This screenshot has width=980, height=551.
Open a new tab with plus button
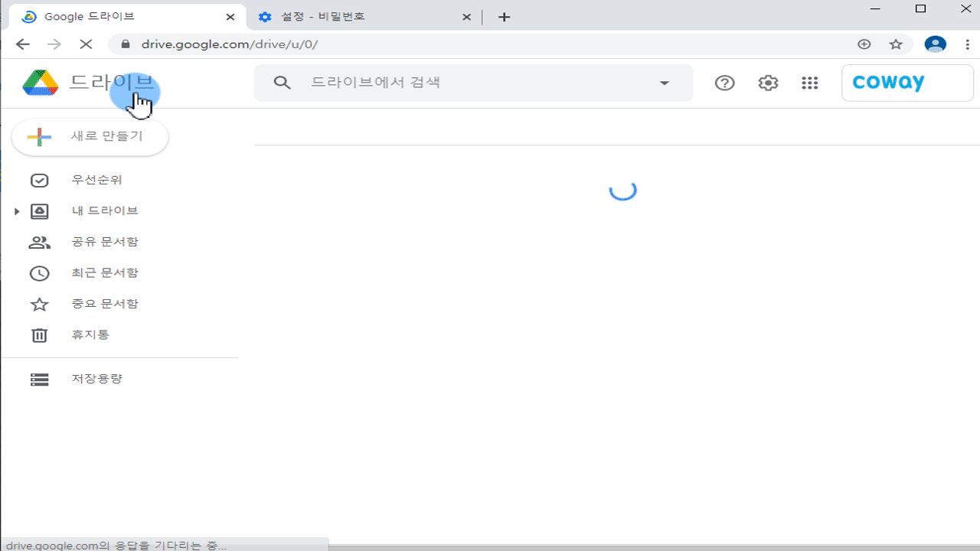tap(504, 17)
